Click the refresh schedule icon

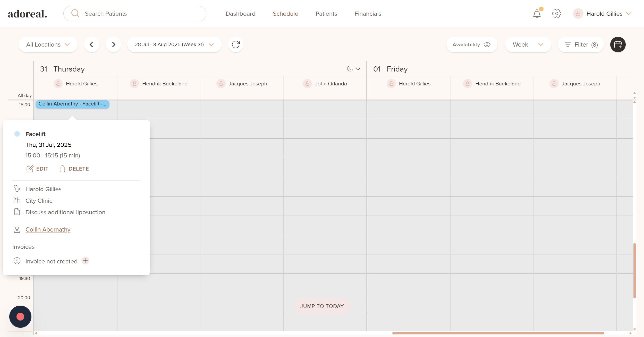(x=235, y=45)
